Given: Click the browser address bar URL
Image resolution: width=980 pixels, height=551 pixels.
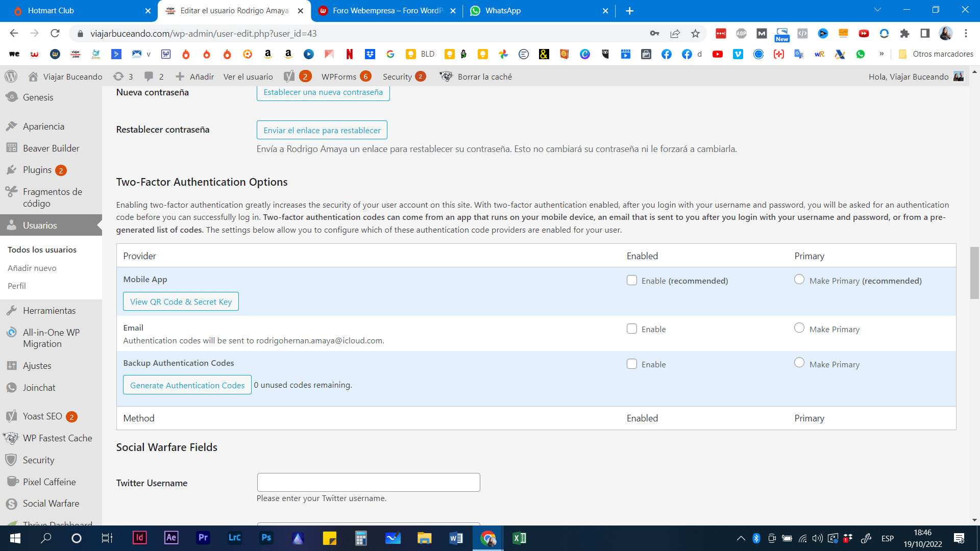Looking at the screenshot, I should point(204,34).
